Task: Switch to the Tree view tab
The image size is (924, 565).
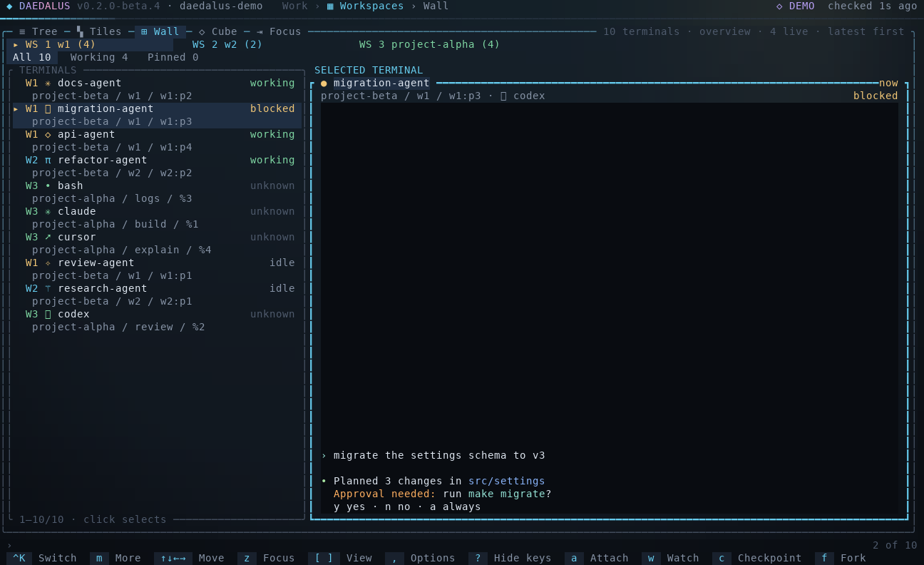Action: (38, 31)
